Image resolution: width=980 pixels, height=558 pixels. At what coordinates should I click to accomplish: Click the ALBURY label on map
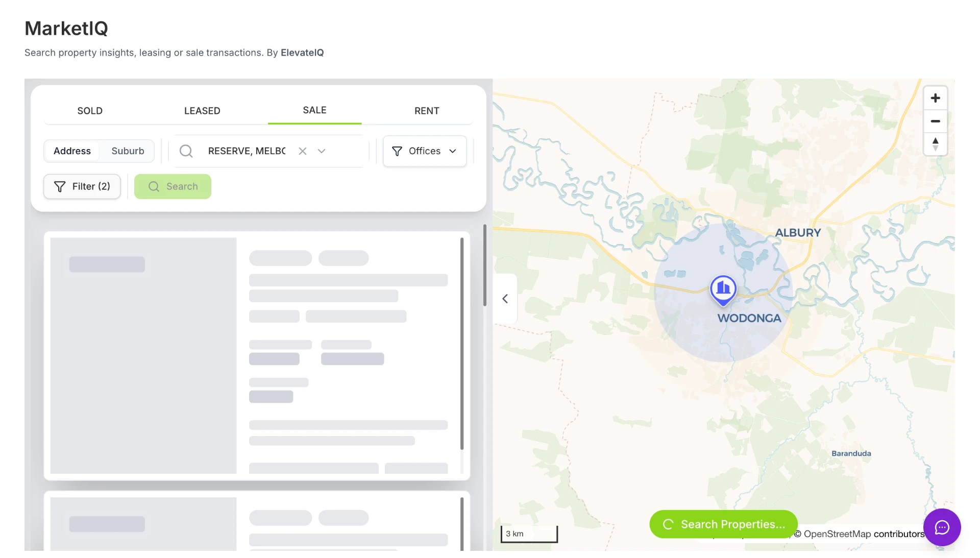(x=798, y=233)
